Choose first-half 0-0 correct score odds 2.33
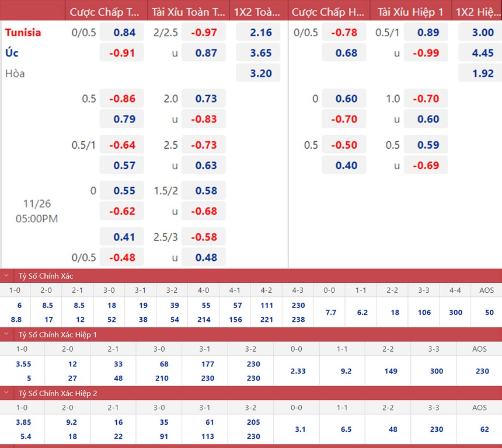The width and height of the screenshot is (502, 448). (x=297, y=371)
